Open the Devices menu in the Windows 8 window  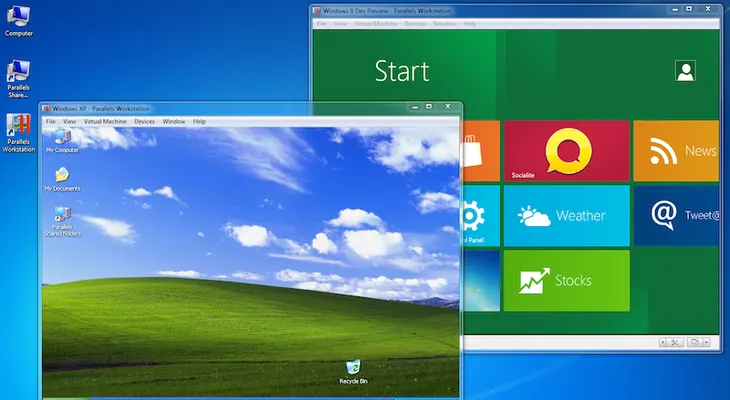click(x=415, y=24)
